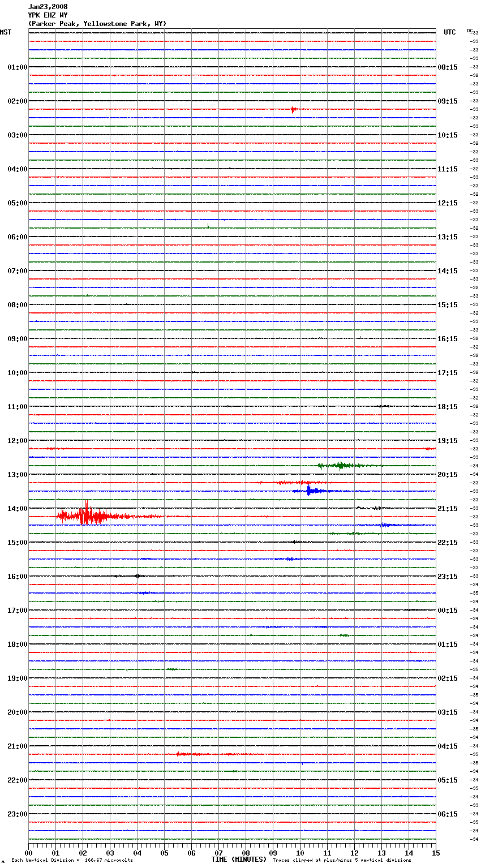Click the DC offset column header

tap(470, 31)
